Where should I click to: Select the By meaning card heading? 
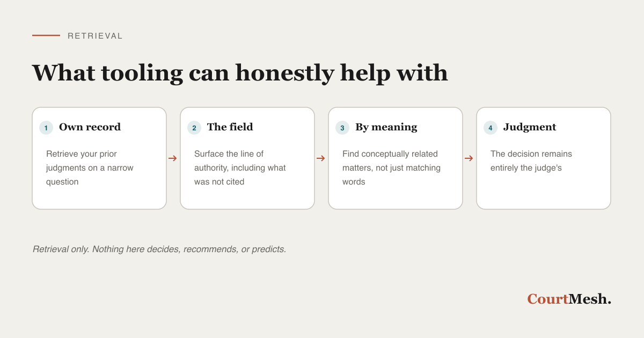tap(386, 127)
